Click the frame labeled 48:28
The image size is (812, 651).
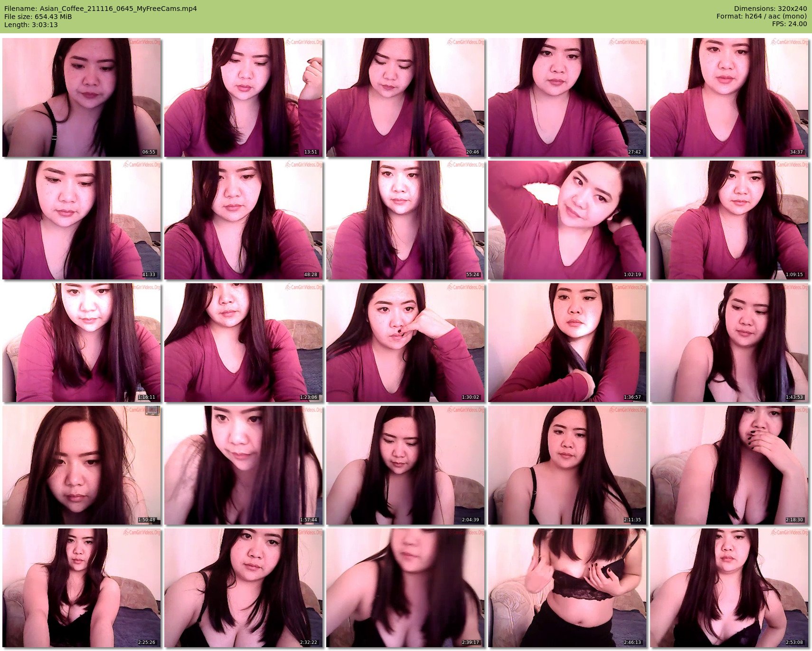(244, 220)
